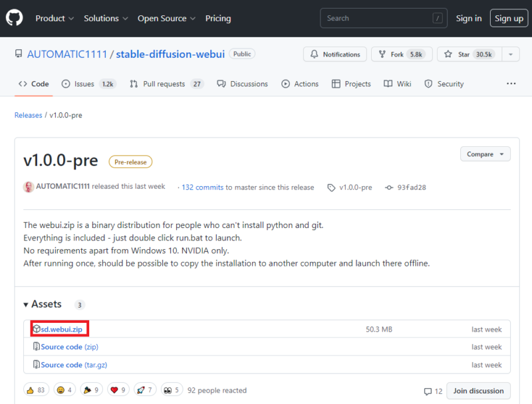Click the GitHub logo

click(15, 18)
